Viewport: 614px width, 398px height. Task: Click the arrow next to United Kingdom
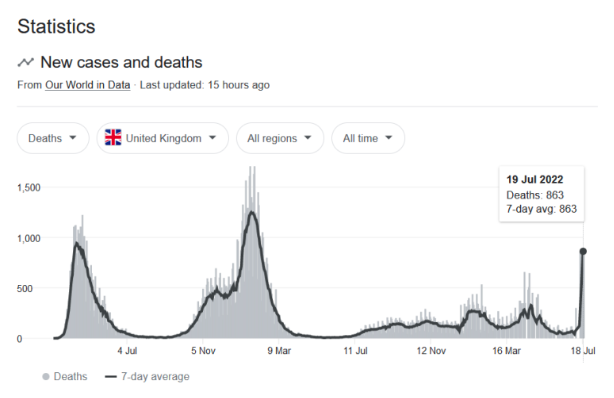coord(213,138)
